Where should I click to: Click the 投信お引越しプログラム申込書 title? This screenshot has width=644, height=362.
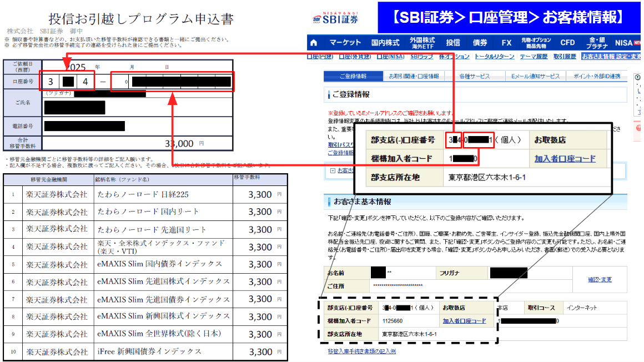(141, 19)
